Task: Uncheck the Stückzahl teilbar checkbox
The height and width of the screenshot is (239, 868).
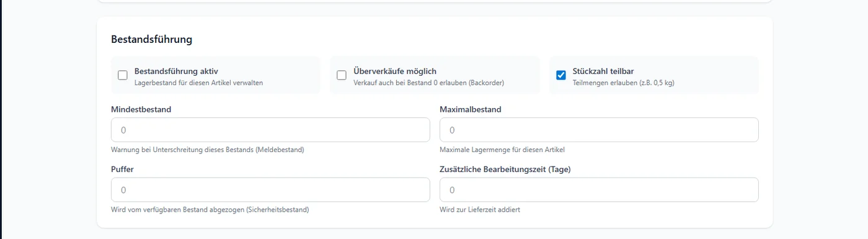Action: click(x=561, y=76)
